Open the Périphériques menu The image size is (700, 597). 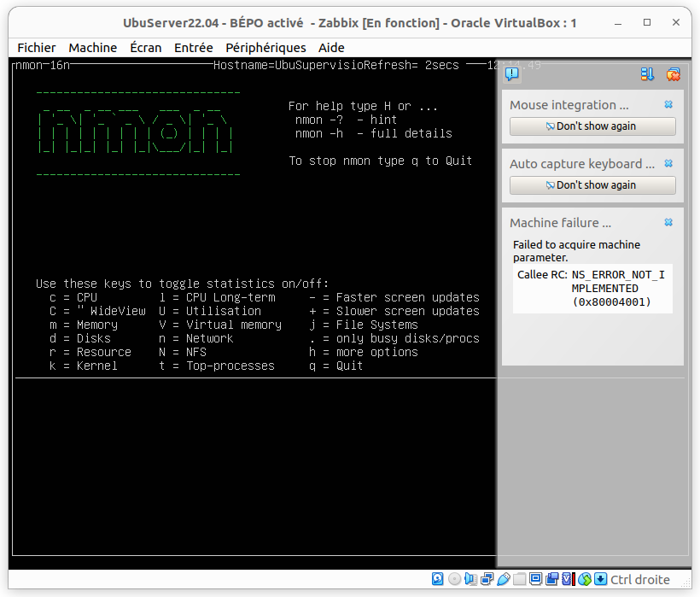[x=265, y=48]
